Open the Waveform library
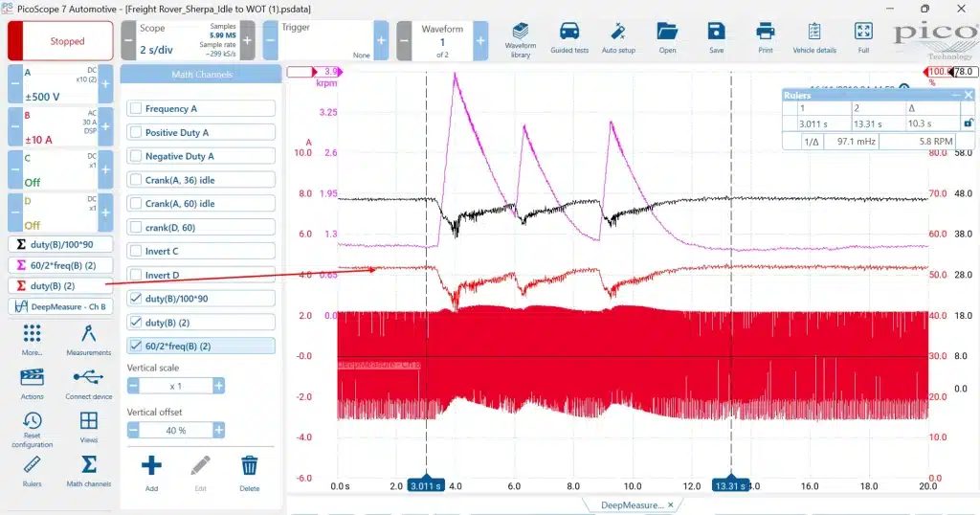The image size is (980, 515). click(520, 40)
